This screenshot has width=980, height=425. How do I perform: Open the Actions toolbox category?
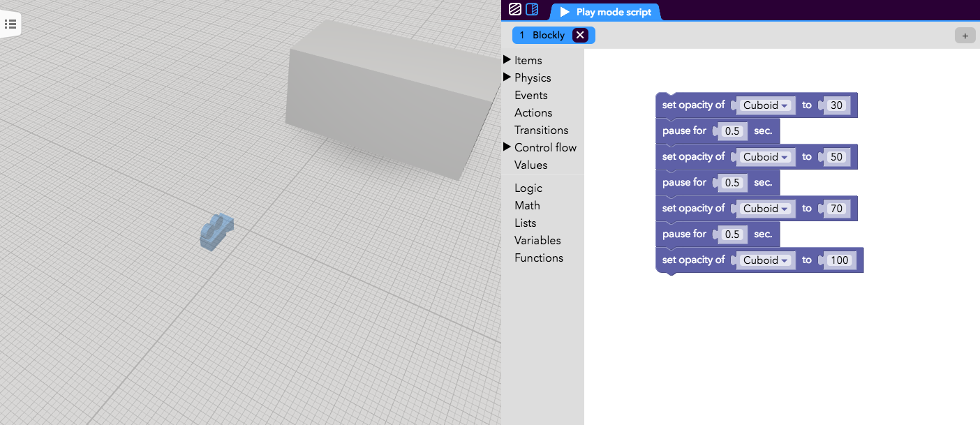pyautogui.click(x=533, y=112)
